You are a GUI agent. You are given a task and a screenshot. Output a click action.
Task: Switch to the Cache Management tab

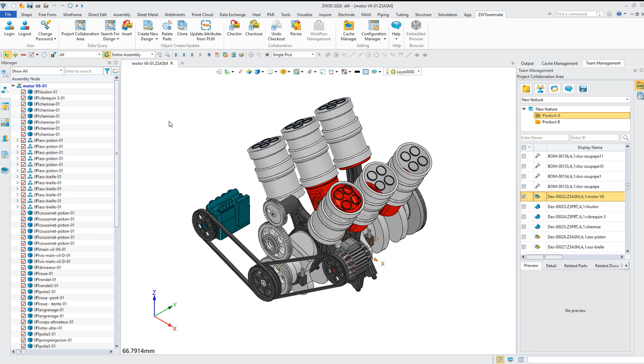coord(559,63)
